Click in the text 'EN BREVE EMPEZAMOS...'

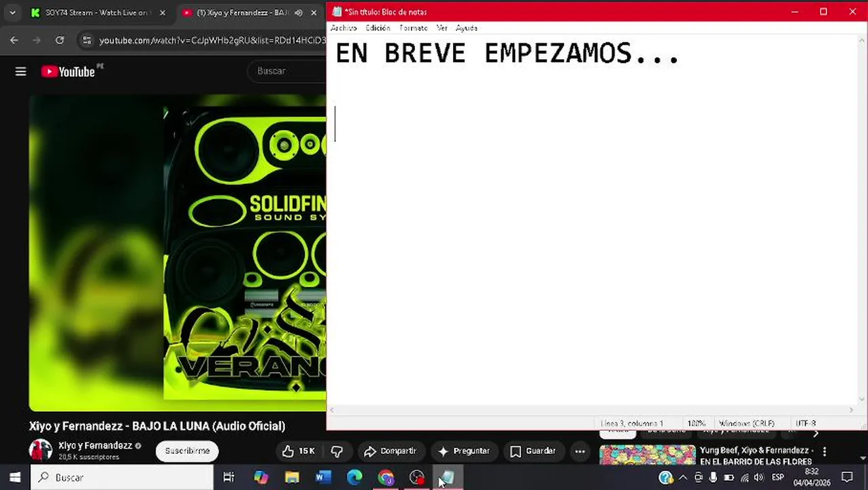[x=507, y=53]
